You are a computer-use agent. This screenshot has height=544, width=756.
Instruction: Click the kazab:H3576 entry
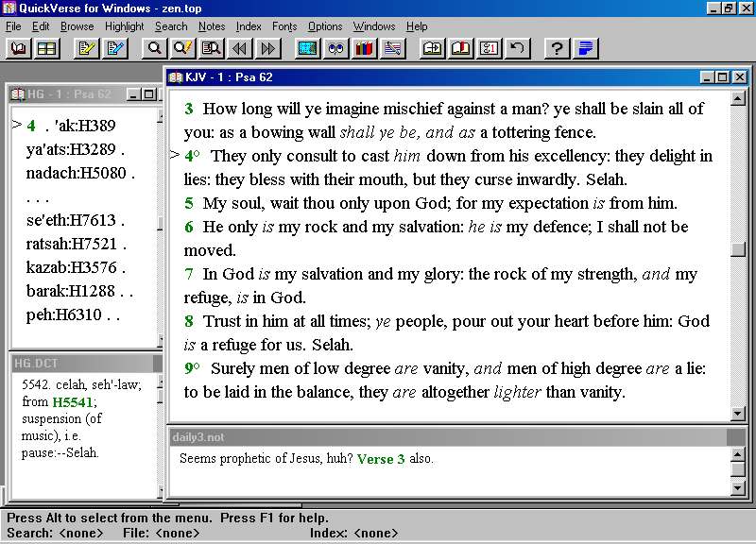click(72, 267)
